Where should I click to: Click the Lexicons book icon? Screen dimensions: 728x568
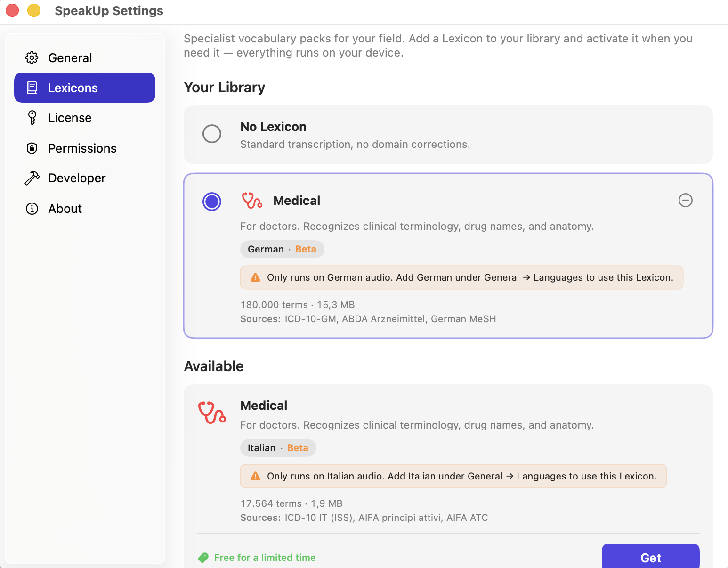(x=32, y=88)
